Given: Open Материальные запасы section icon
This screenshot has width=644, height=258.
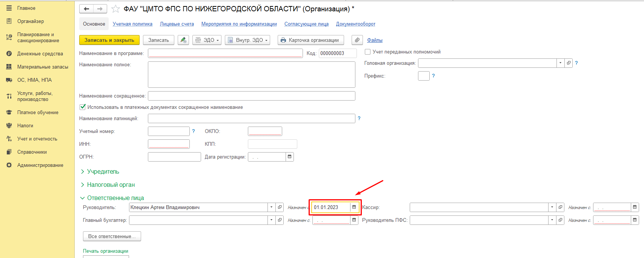Looking at the screenshot, I should pyautogui.click(x=9, y=67).
